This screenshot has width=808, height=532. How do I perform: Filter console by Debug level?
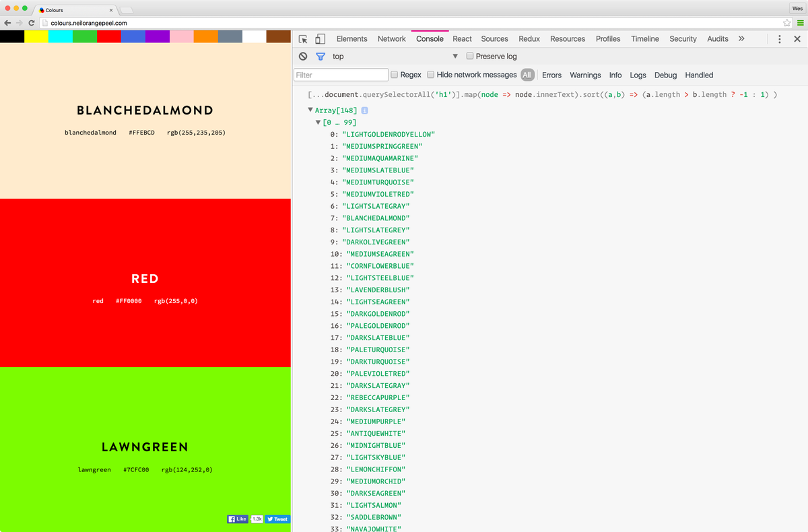coord(665,75)
